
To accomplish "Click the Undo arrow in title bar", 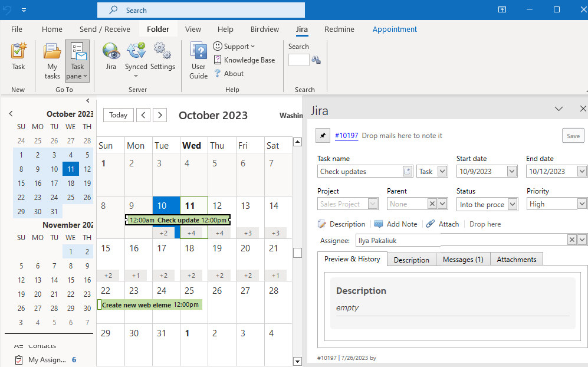I will pos(7,10).
